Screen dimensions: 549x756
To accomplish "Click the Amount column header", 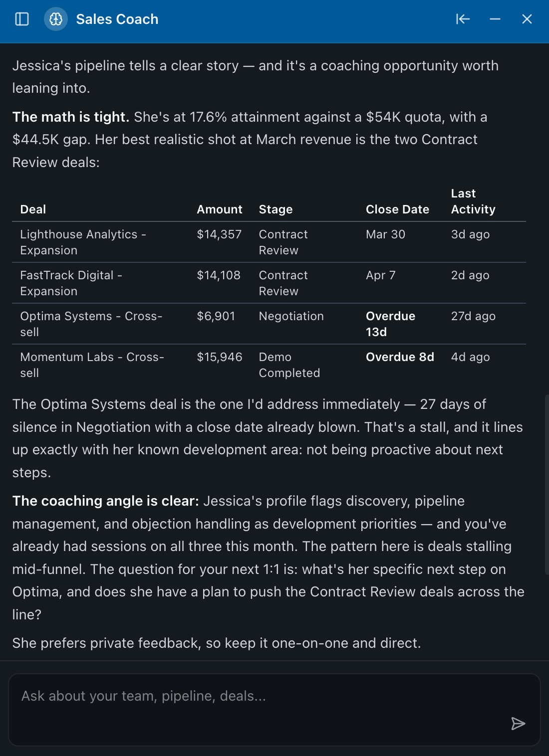I will tap(220, 209).
